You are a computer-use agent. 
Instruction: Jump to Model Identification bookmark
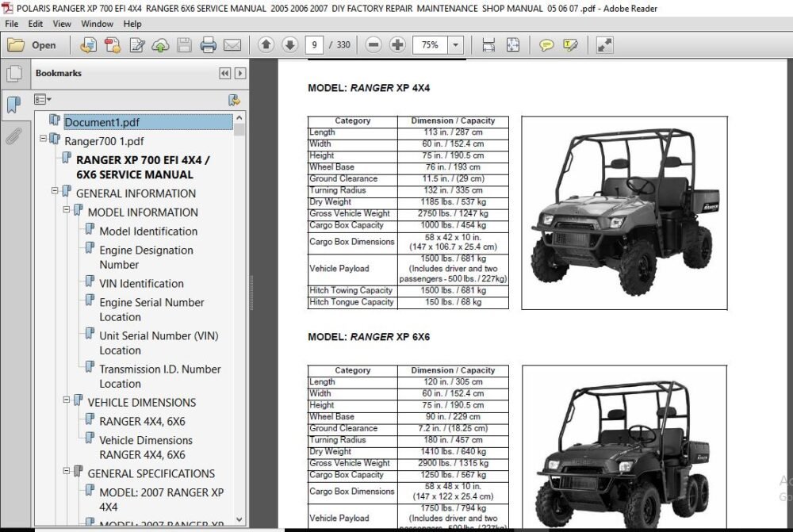click(148, 231)
